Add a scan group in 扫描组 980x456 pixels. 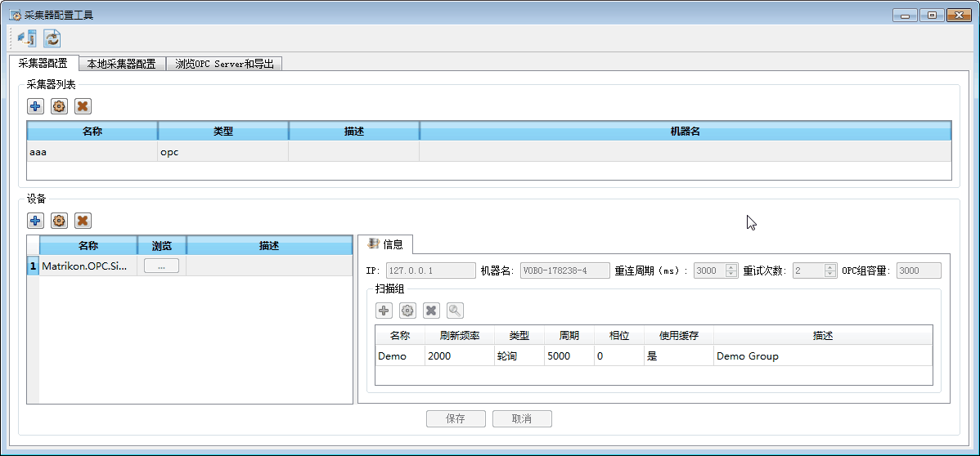[384, 311]
